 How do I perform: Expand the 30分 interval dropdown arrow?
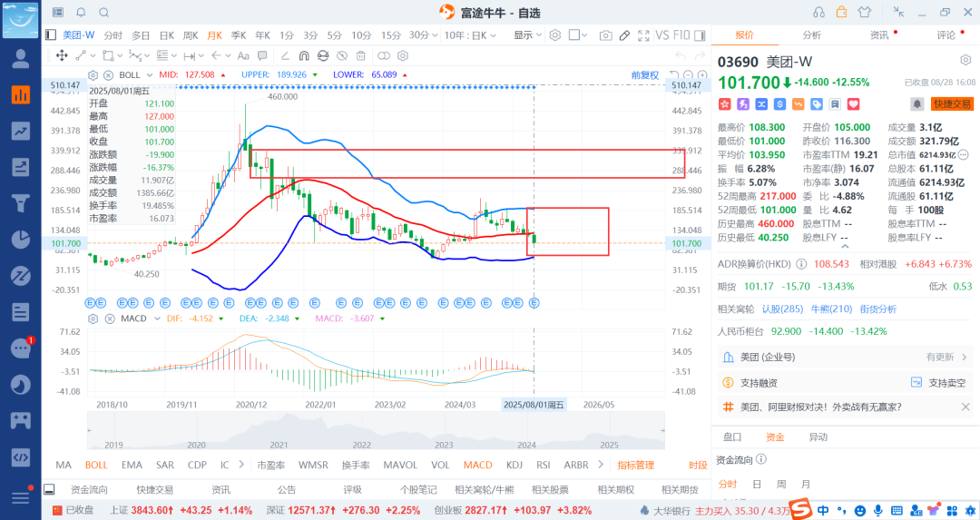tap(435, 35)
